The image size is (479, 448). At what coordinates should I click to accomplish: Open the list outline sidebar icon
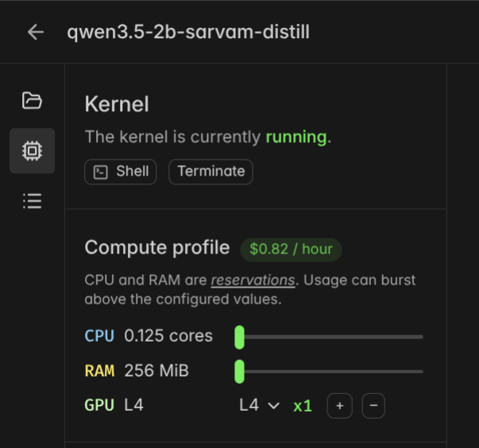(x=32, y=201)
